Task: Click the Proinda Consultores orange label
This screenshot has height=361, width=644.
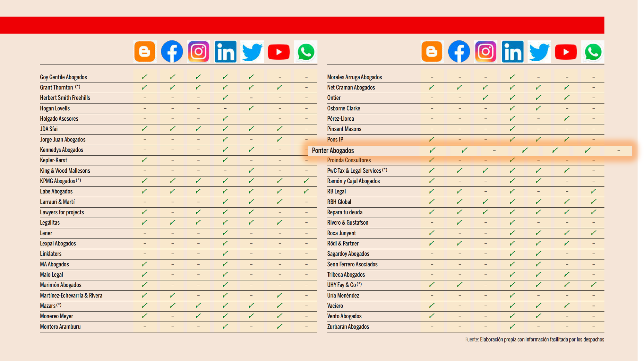Action: [x=349, y=160]
